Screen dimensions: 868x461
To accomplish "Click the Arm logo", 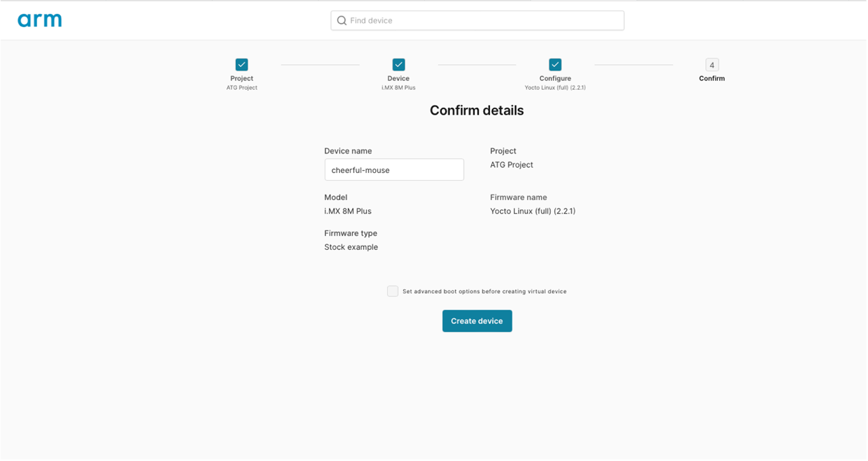I will click(39, 20).
